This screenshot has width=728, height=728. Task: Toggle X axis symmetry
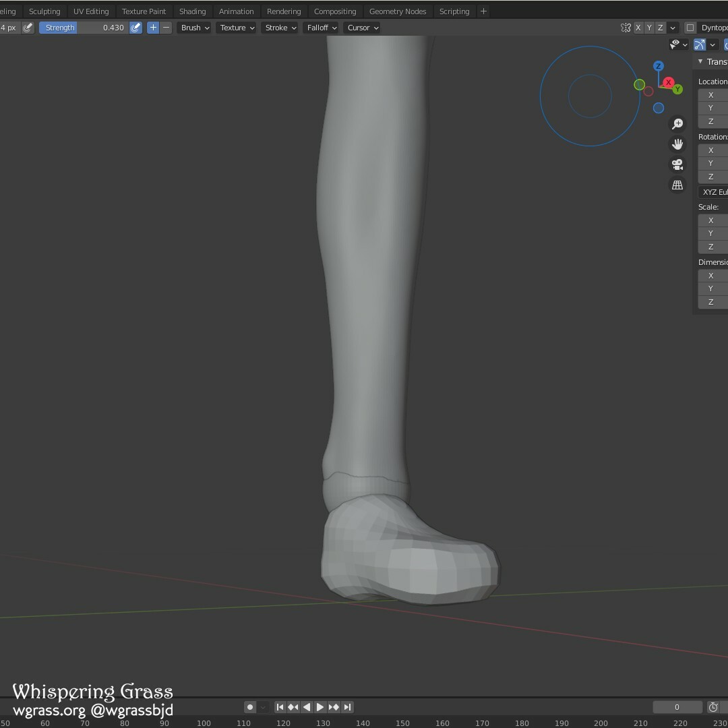pos(638,28)
